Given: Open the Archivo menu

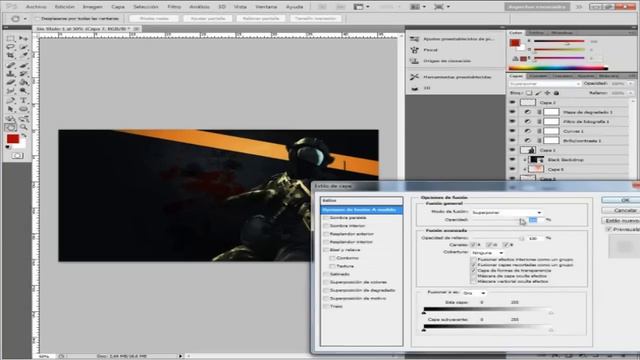Looking at the screenshot, I should pyautogui.click(x=36, y=7).
